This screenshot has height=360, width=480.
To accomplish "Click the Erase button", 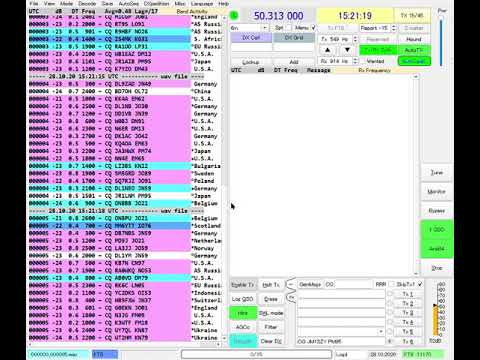I will (x=271, y=299).
